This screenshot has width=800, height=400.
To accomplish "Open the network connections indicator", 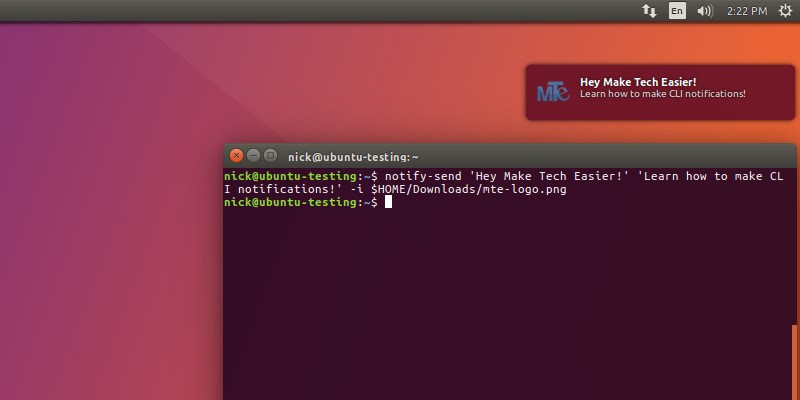I will point(649,11).
